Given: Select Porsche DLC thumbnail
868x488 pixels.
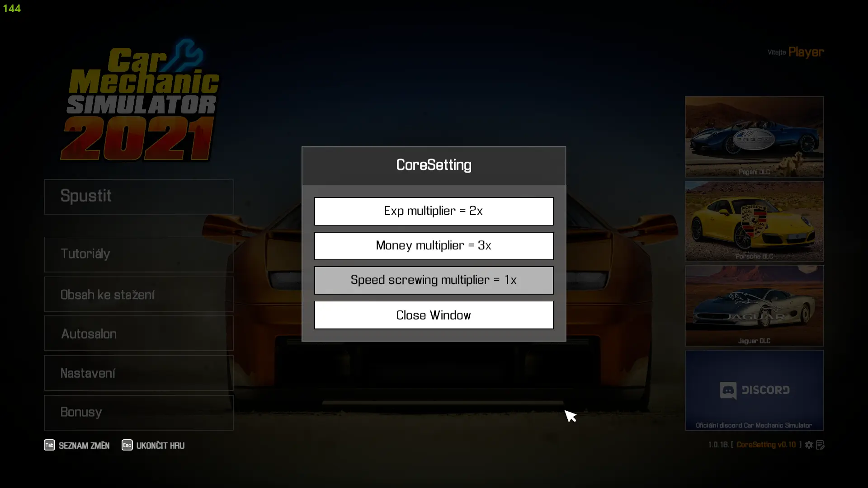Looking at the screenshot, I should tap(754, 221).
